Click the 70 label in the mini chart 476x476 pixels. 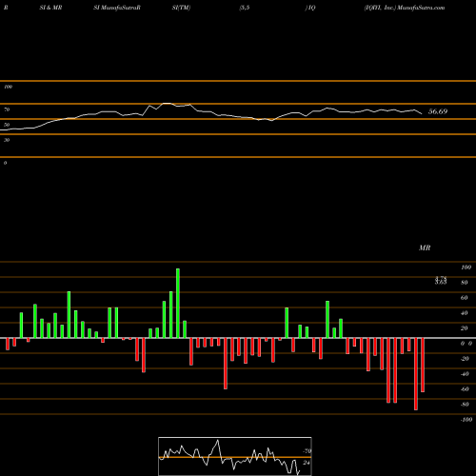point(307,451)
